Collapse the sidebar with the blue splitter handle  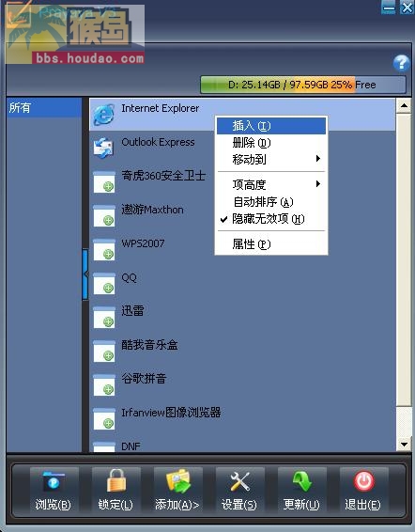click(85, 274)
